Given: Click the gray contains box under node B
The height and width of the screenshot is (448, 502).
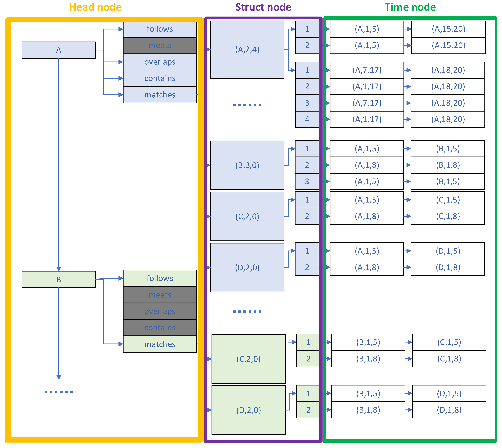Looking at the screenshot, I should (160, 328).
